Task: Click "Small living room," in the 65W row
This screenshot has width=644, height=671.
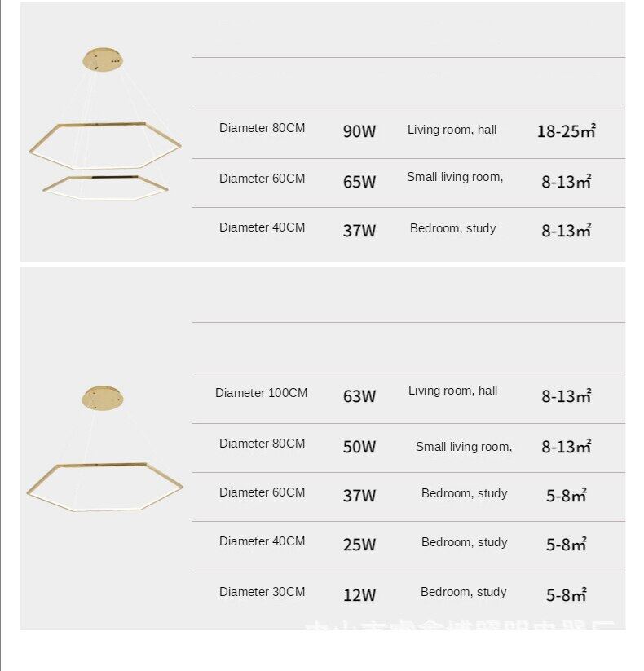Action: coord(455,177)
